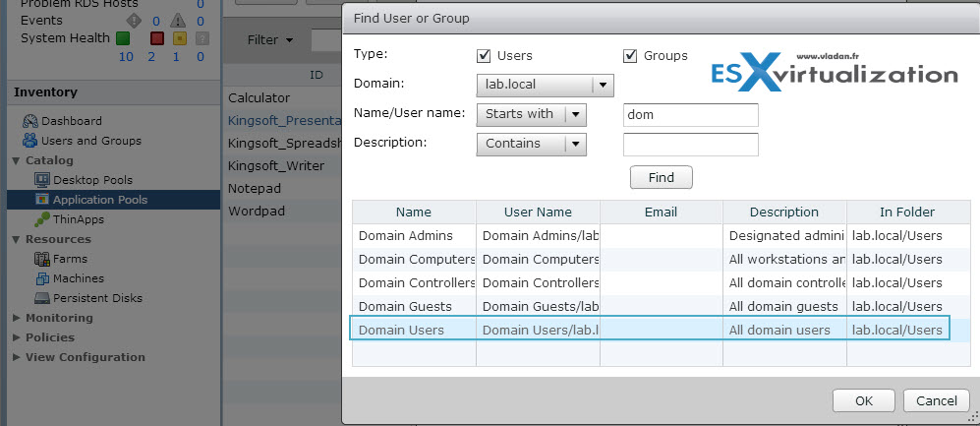
Task: Open ThinApps tree item
Action: pyautogui.click(x=78, y=219)
